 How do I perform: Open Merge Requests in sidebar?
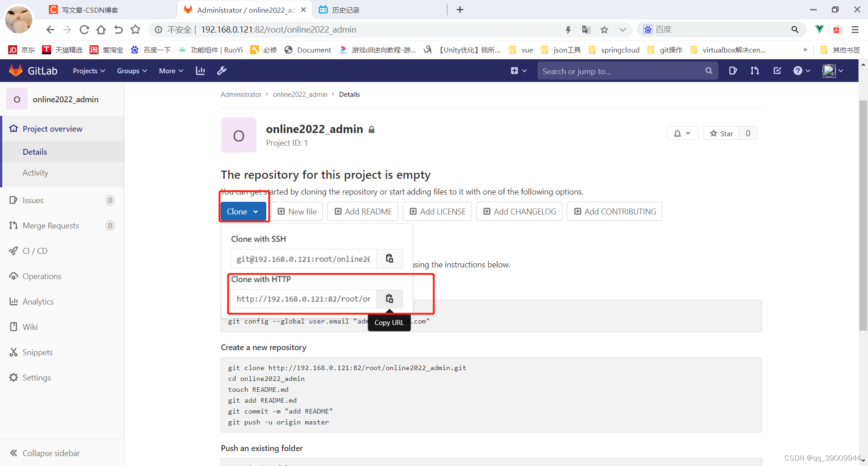point(62,225)
